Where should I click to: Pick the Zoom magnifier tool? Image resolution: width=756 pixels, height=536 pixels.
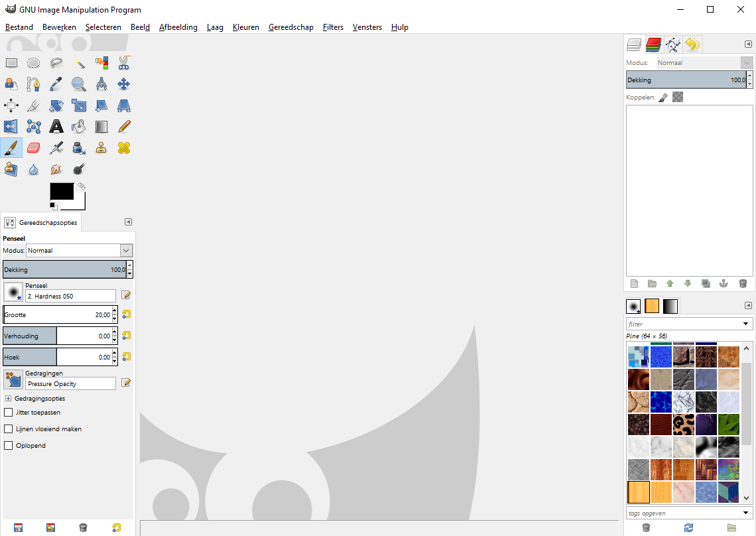(x=79, y=84)
